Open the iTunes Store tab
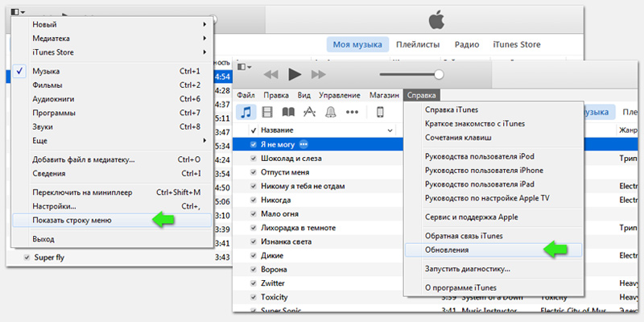The image size is (644, 322). point(517,45)
